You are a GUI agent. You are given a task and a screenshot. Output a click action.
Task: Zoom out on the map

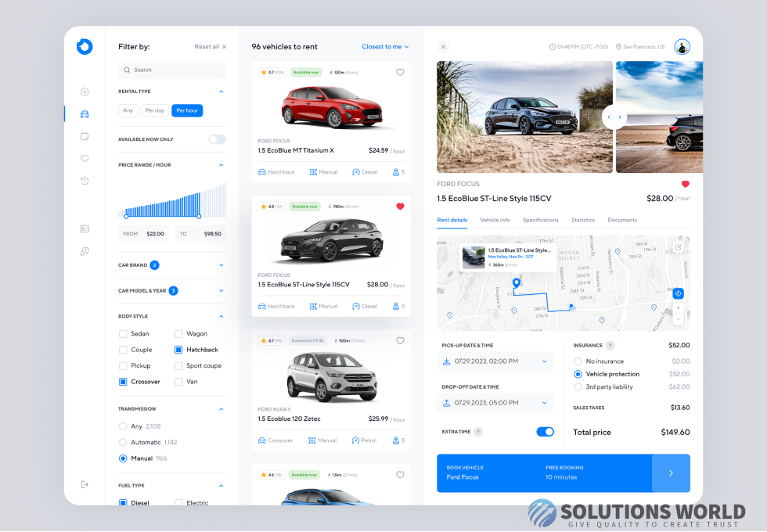[678, 319]
